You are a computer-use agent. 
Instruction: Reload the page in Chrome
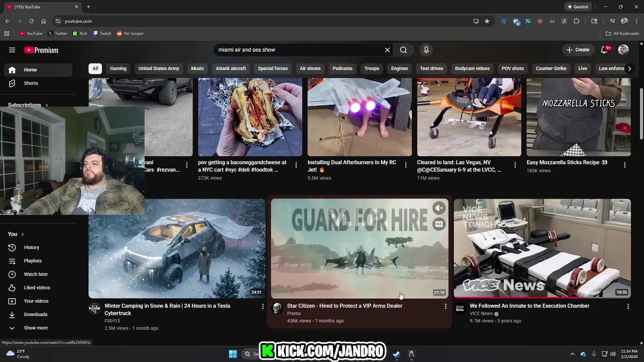click(31, 21)
